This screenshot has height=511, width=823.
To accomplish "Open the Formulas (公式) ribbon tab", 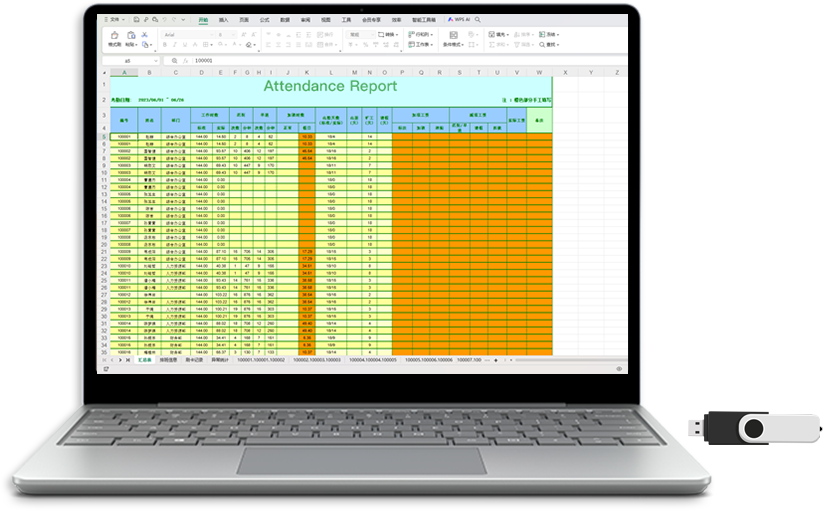I will coord(263,19).
